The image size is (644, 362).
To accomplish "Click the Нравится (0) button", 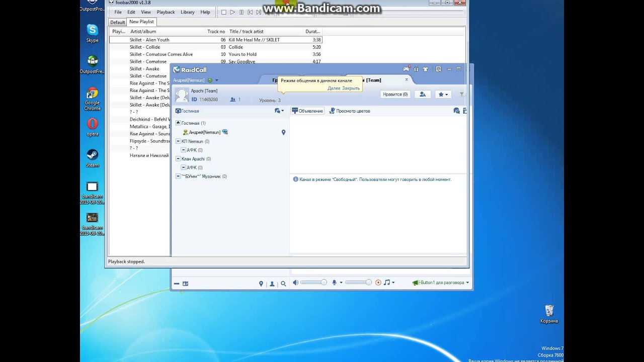I will coord(395,94).
